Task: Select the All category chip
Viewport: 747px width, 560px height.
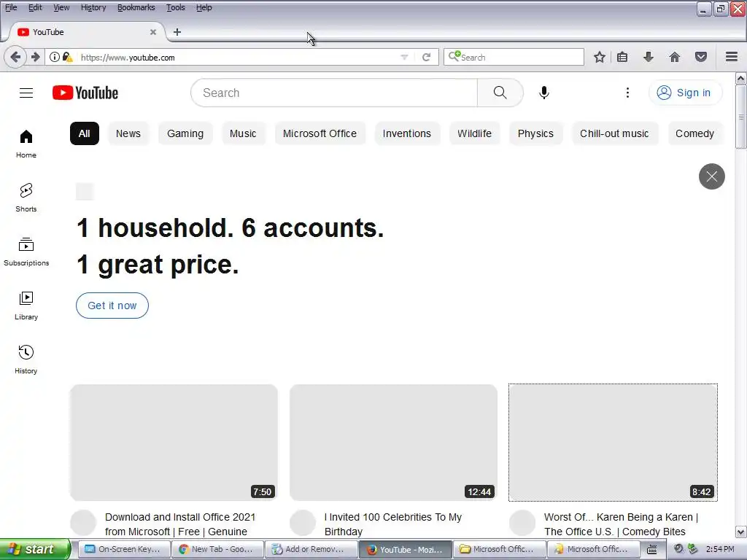Action: (85, 134)
